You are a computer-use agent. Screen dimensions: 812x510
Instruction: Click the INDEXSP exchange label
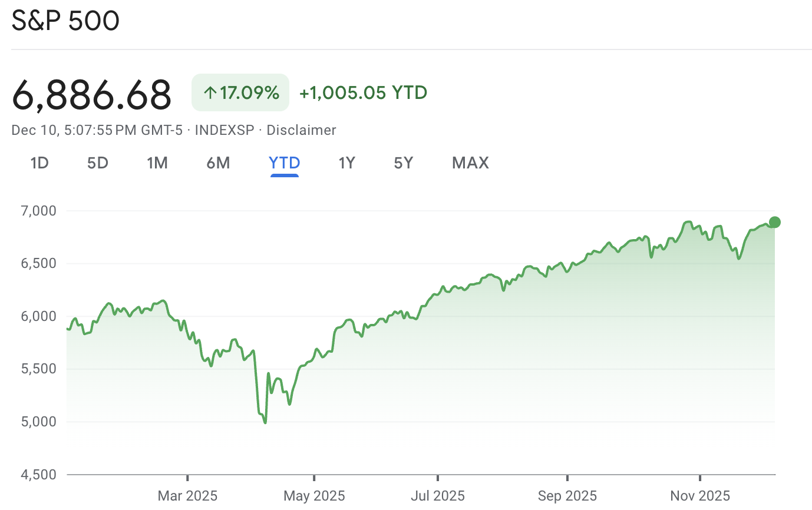tap(225, 130)
